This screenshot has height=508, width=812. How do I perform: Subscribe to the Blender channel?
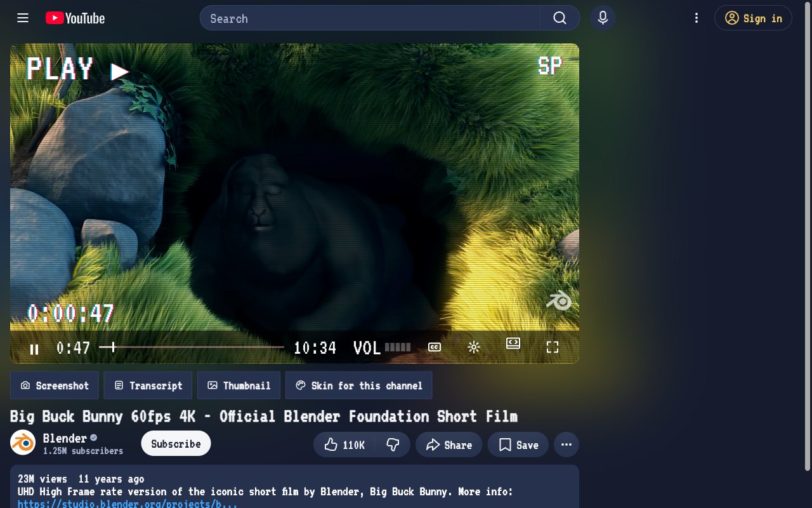176,444
